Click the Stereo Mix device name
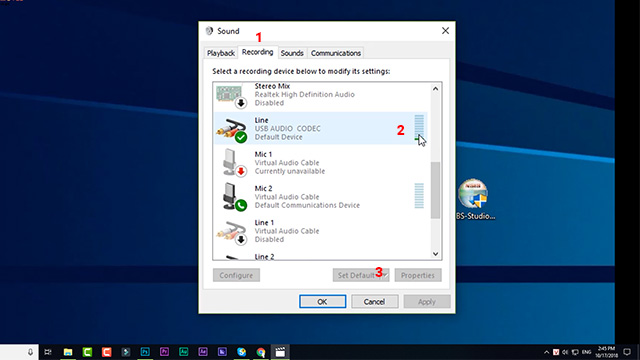The height and width of the screenshot is (360, 640). click(272, 86)
